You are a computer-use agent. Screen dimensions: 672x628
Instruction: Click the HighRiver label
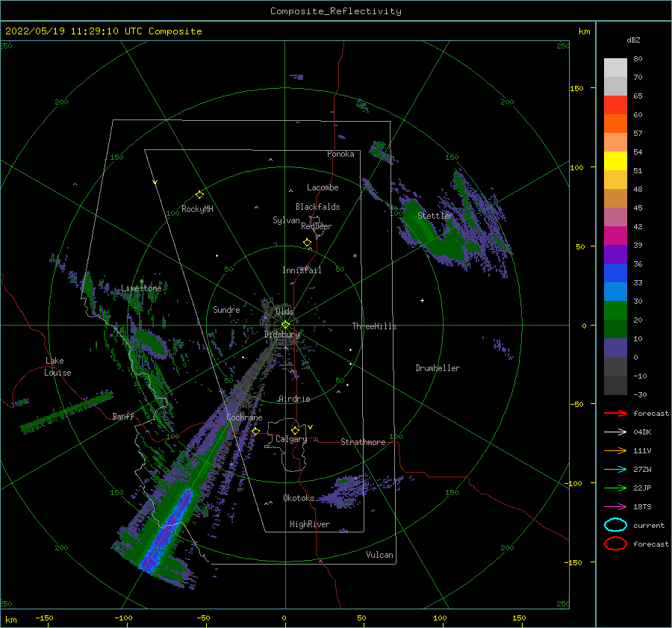coord(310,524)
